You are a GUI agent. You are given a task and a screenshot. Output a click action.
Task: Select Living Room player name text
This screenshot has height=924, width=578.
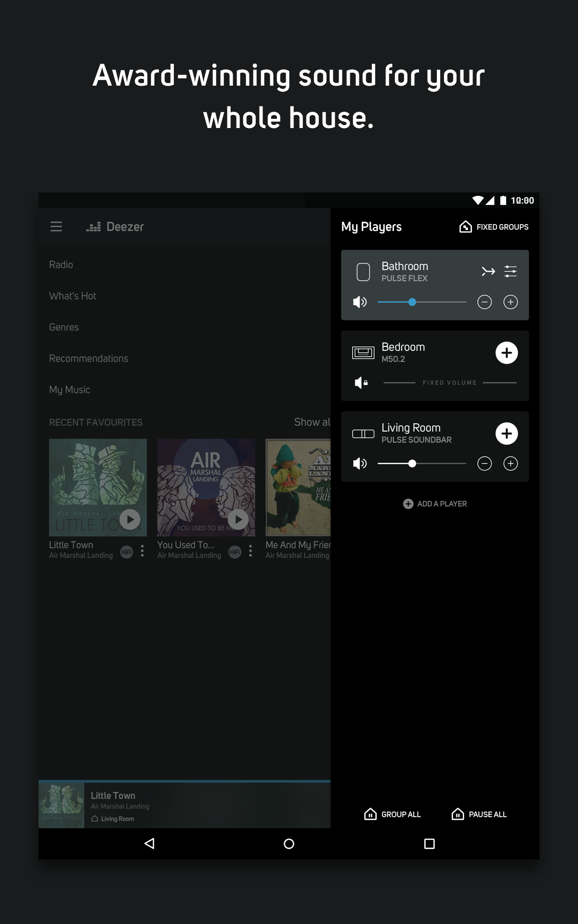(411, 428)
